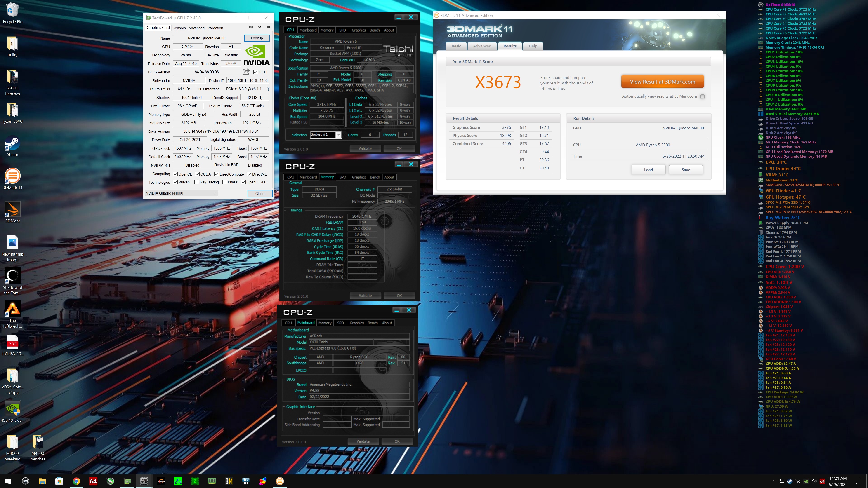Open the Socket #1 selection dropdown in CPU-Z

[326, 135]
